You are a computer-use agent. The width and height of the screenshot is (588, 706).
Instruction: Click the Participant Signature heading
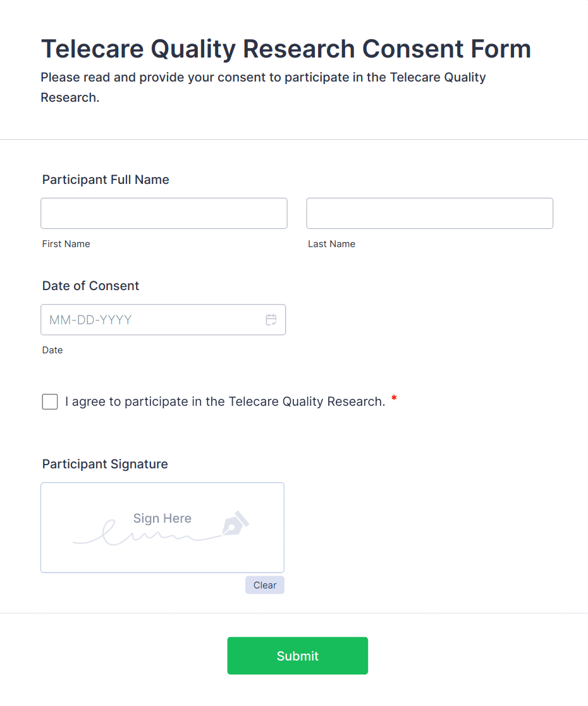click(x=104, y=464)
